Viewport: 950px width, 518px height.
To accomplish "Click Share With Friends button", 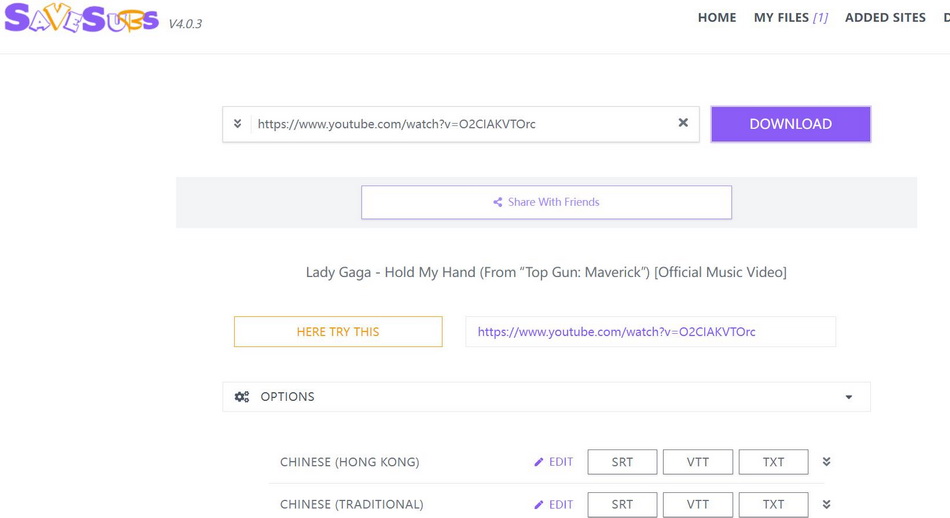I will [546, 202].
